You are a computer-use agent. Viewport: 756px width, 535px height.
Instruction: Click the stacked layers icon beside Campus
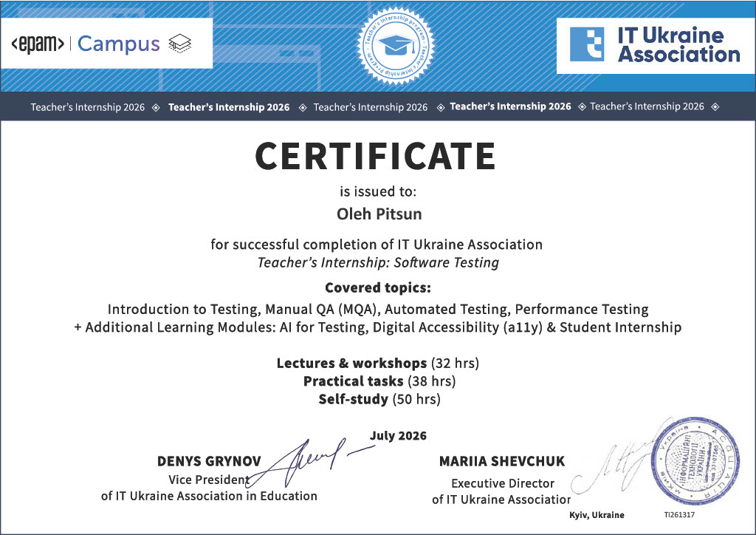point(179,44)
